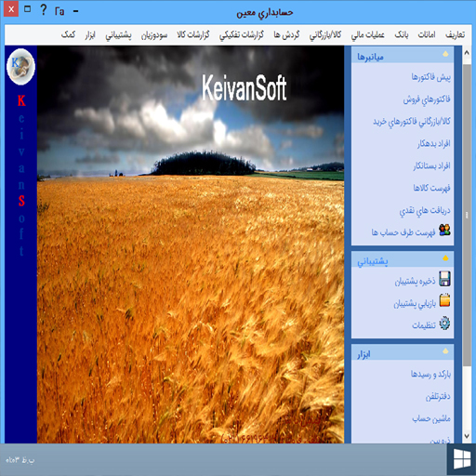Open the سودوزیان menu
Viewport: 476px width, 476px height.
click(x=154, y=35)
